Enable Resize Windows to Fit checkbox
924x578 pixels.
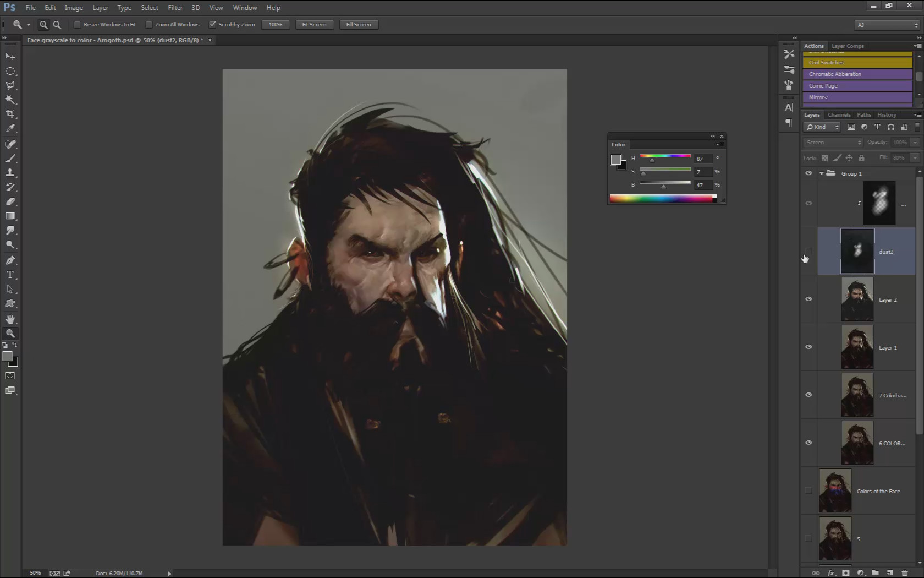pos(78,25)
